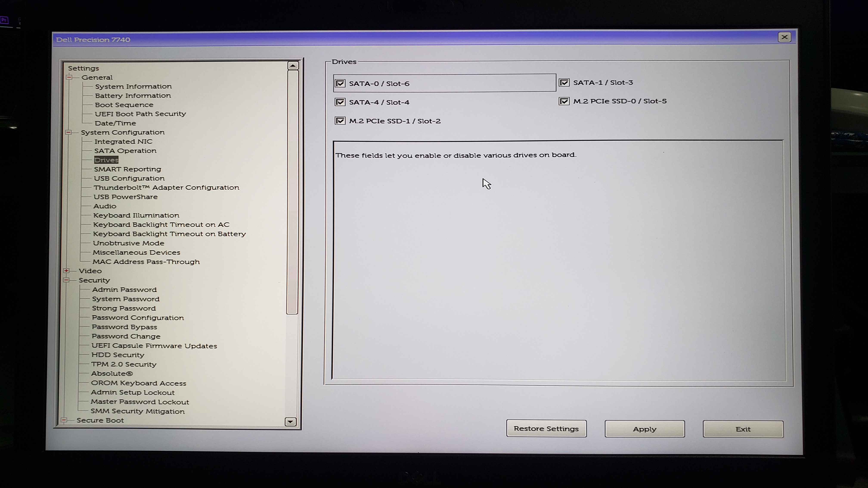The width and height of the screenshot is (868, 488).
Task: Select the highlighted Drives item
Action: coord(106,160)
